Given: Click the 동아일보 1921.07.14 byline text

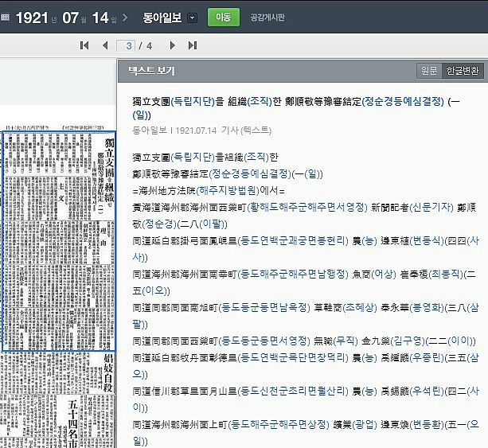Looking at the screenshot, I should pyautogui.click(x=201, y=130).
